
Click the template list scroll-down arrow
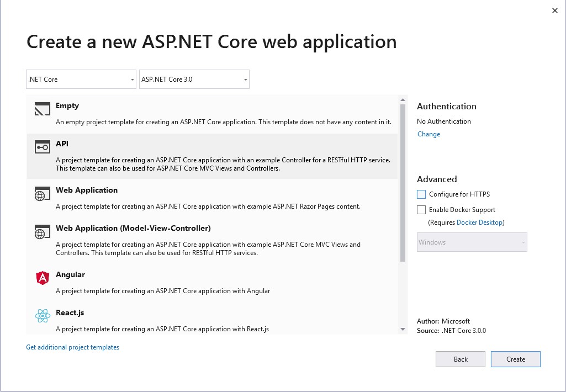[x=403, y=330]
